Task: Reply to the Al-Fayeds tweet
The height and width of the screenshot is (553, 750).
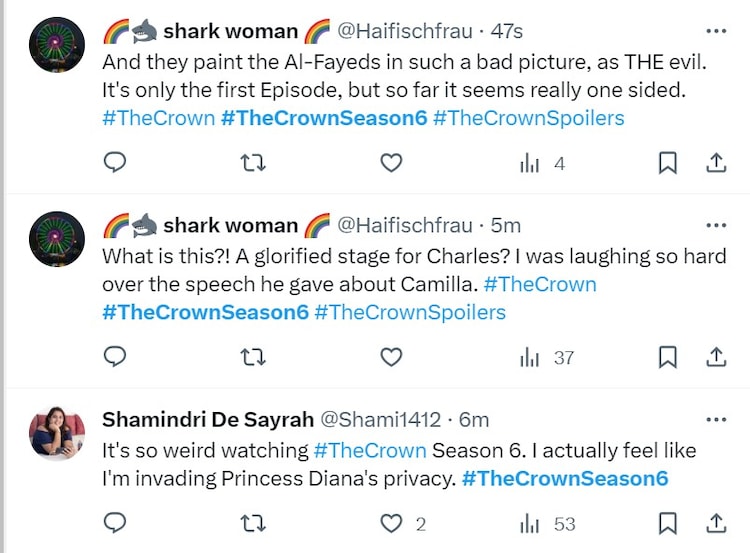Action: pos(115,163)
